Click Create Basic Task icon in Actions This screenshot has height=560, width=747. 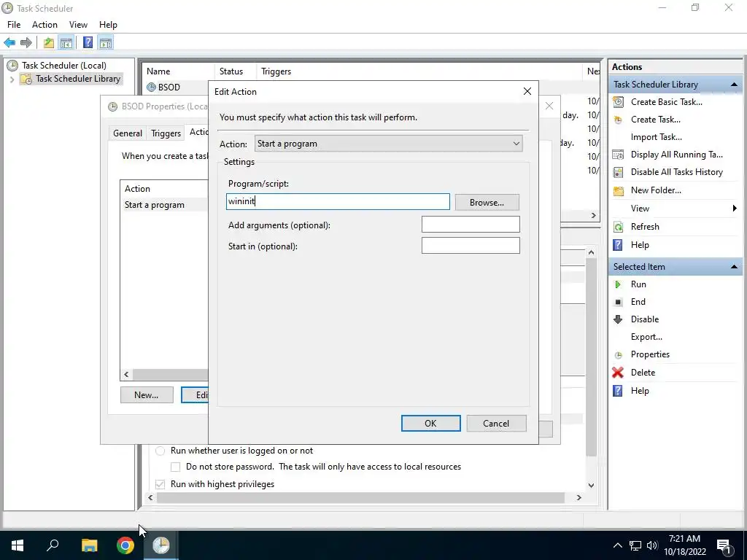pos(618,102)
